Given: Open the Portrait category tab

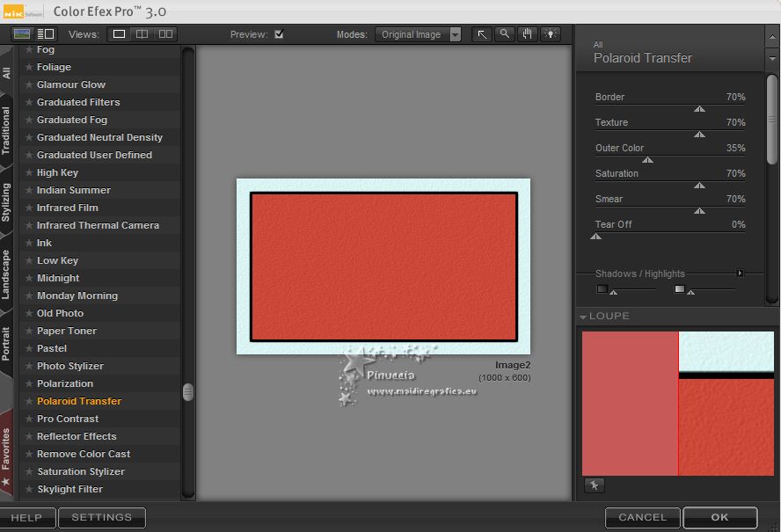Looking at the screenshot, I should pyautogui.click(x=6, y=344).
